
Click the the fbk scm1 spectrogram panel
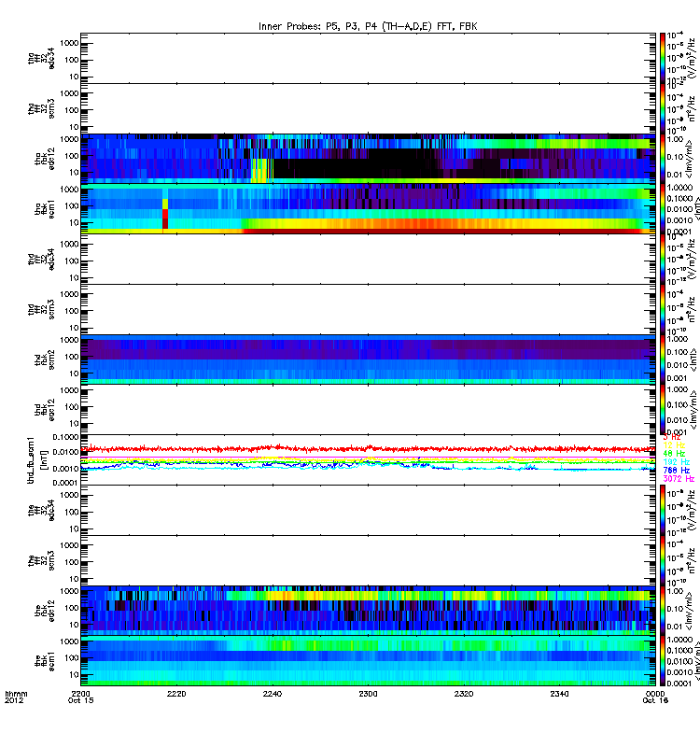point(368,660)
